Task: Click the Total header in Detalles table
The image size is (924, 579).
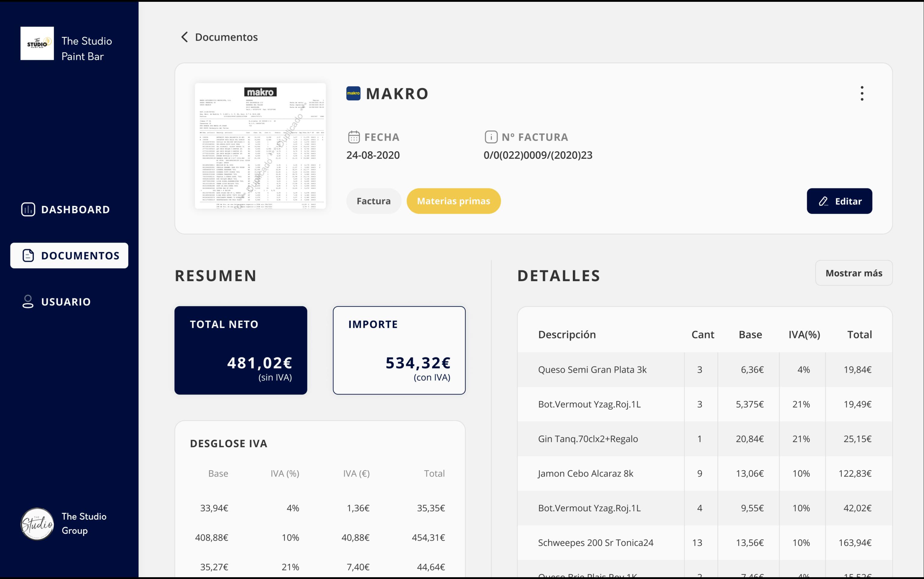Action: (859, 335)
